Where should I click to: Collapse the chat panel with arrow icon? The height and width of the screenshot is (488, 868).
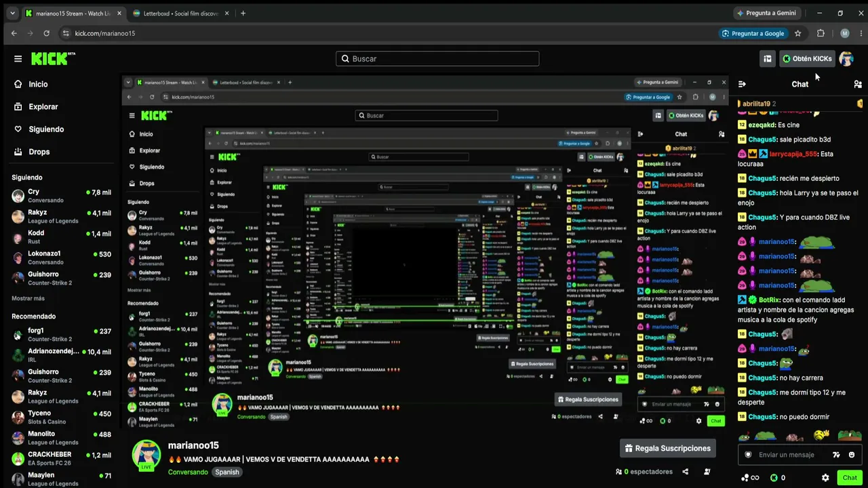point(742,84)
